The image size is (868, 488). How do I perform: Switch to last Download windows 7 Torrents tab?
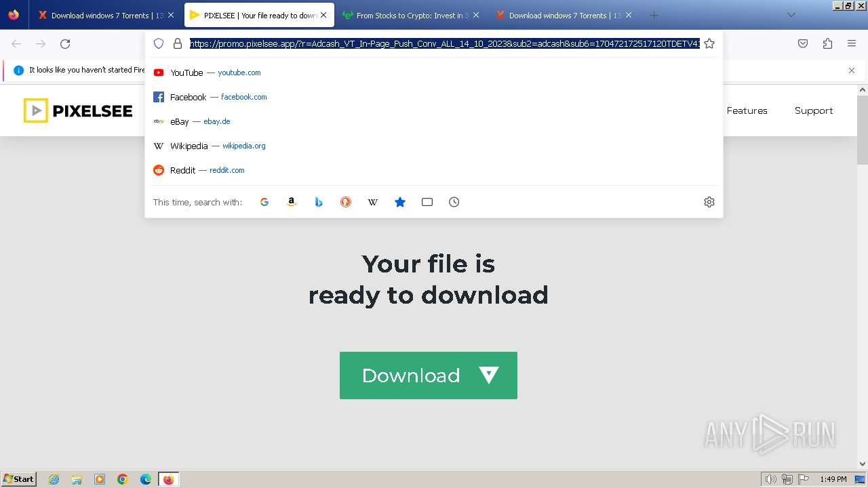point(563,15)
